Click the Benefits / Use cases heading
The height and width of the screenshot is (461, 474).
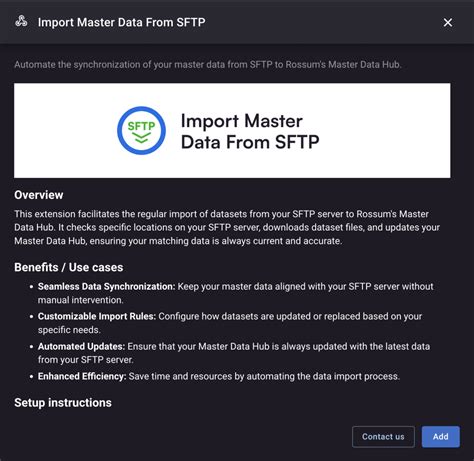click(69, 267)
